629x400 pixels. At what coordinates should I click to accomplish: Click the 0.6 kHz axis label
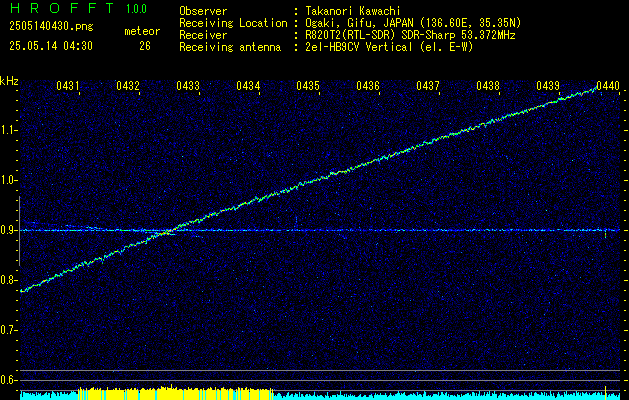pyautogui.click(x=7, y=380)
